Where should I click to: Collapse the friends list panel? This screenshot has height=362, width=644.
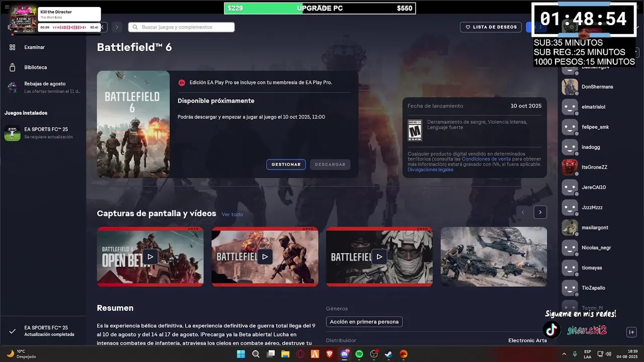(631, 332)
